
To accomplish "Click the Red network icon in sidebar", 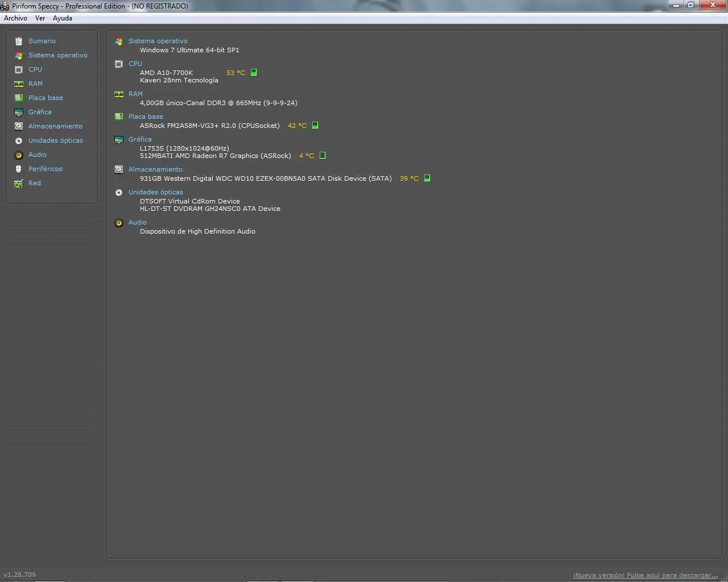I will pos(19,183).
